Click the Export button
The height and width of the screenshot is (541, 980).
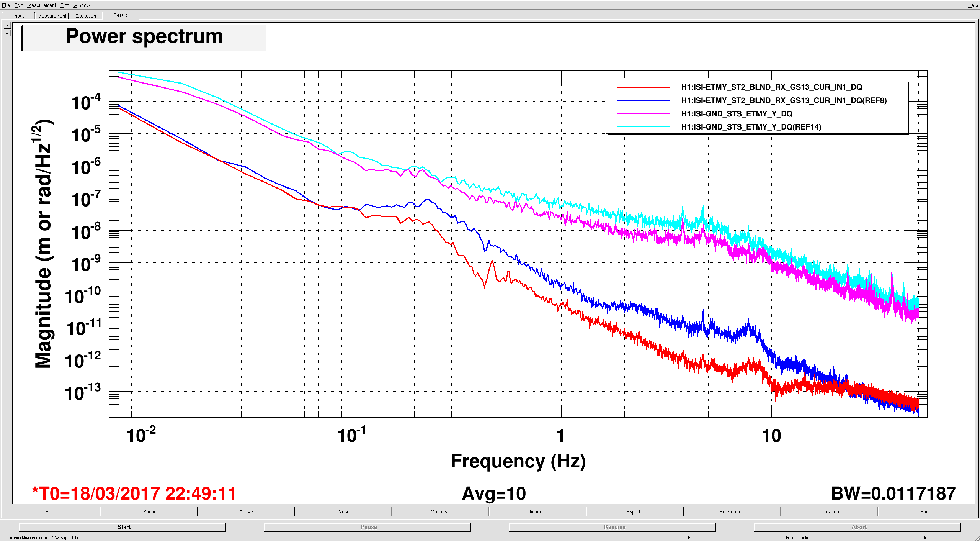point(635,512)
